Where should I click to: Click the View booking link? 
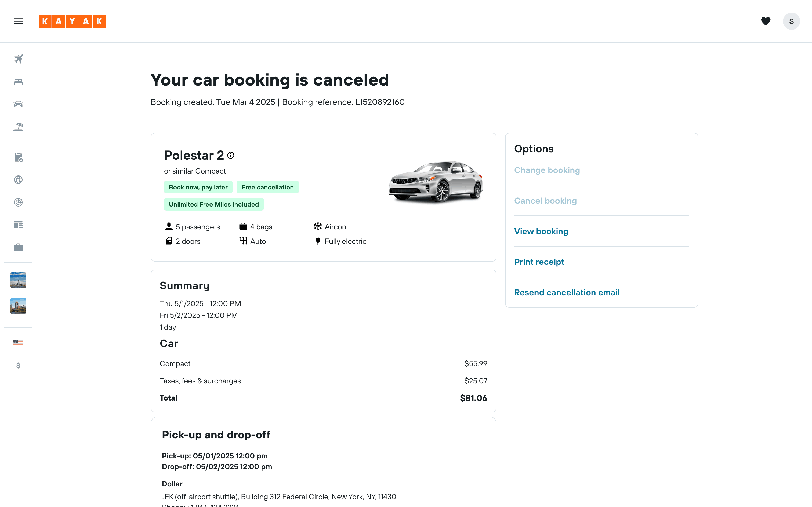(541, 231)
